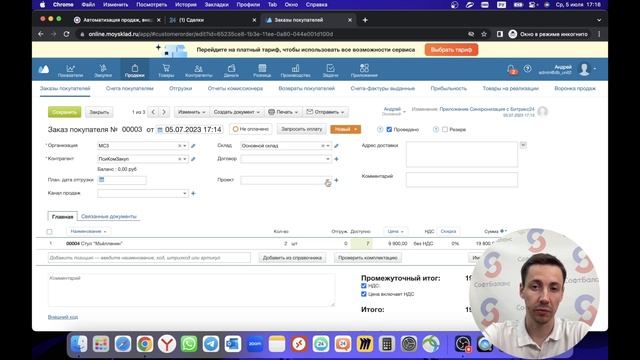Open the help question mark icon
The width and height of the screenshot is (640, 360).
527,69
